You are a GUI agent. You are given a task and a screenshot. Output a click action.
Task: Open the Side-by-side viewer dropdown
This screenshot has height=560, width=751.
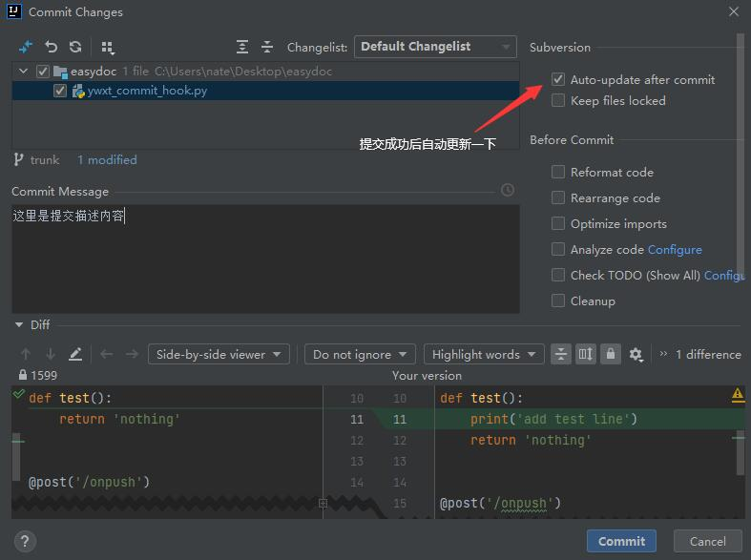(x=219, y=354)
